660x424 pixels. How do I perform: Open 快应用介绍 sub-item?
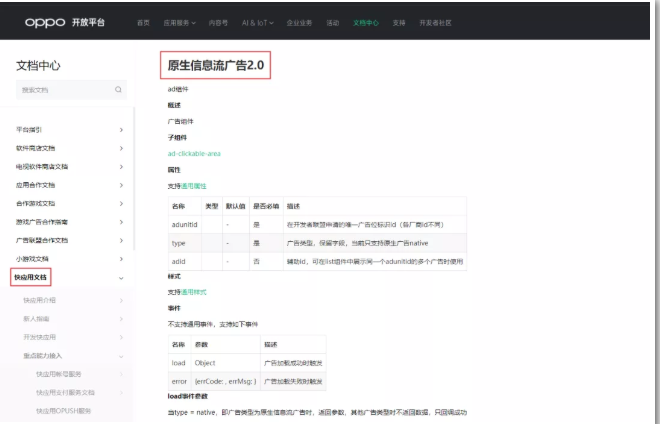coord(39,300)
